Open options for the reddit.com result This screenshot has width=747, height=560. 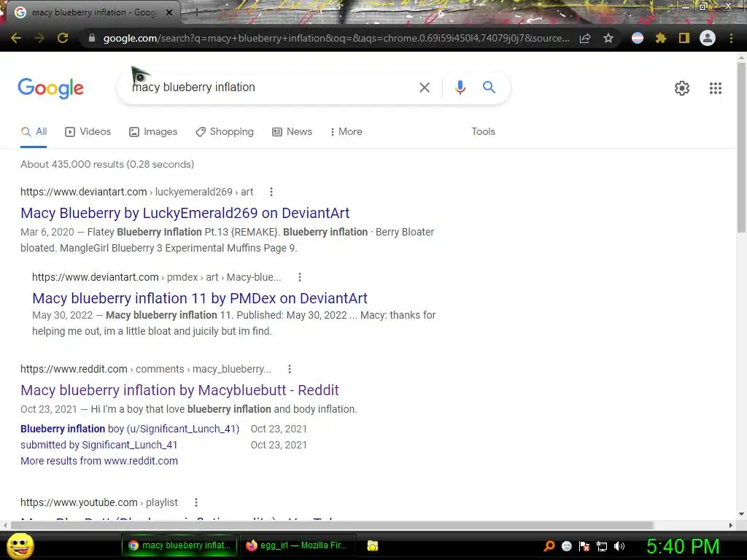[289, 369]
